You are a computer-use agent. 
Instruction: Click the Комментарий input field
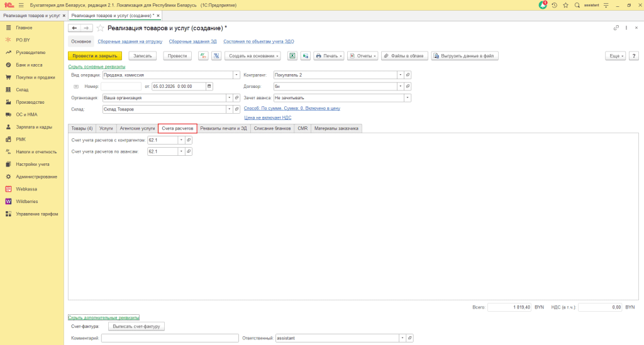coord(170,338)
